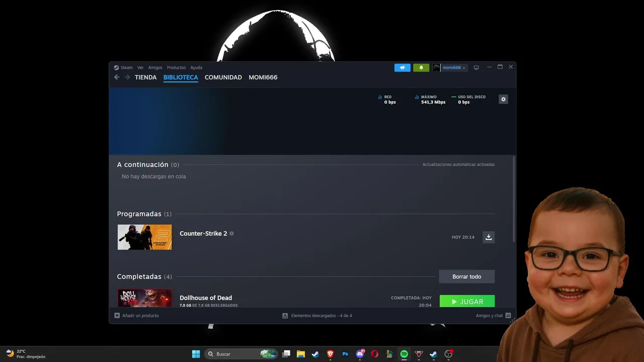Click the No hay descargas en cola text

153,176
